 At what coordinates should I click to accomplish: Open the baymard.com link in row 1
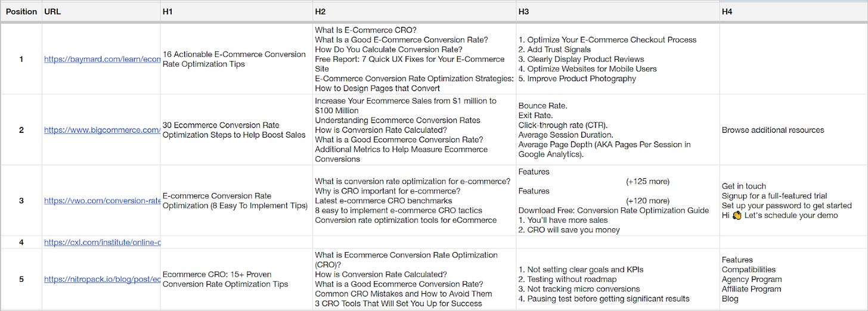tap(102, 59)
